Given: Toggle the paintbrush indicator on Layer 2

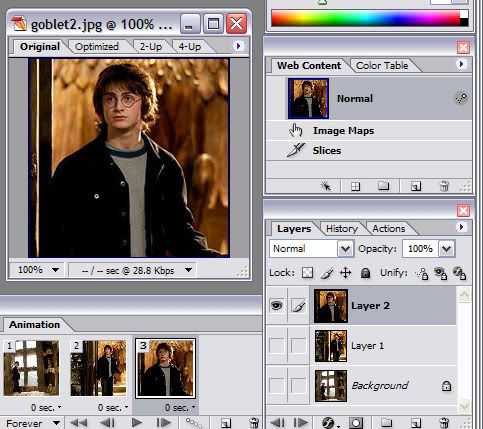Looking at the screenshot, I should tap(299, 305).
